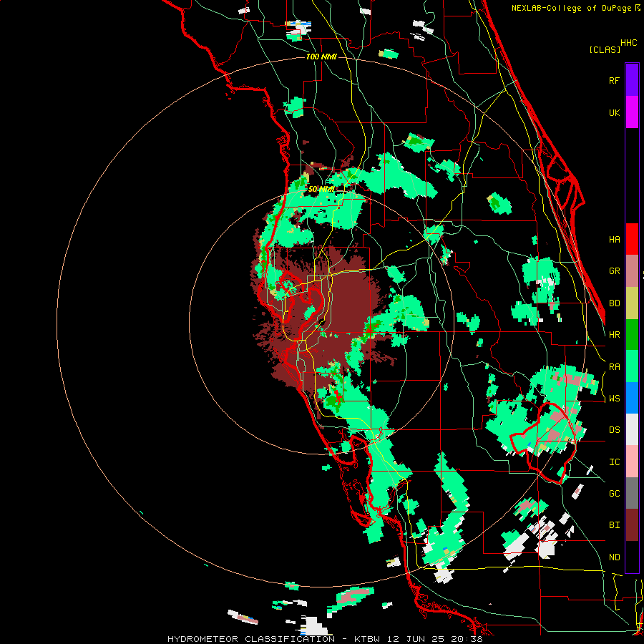Screen dimensions: 644x644
Task: Click the HA red legend swatch
Action: [632, 239]
